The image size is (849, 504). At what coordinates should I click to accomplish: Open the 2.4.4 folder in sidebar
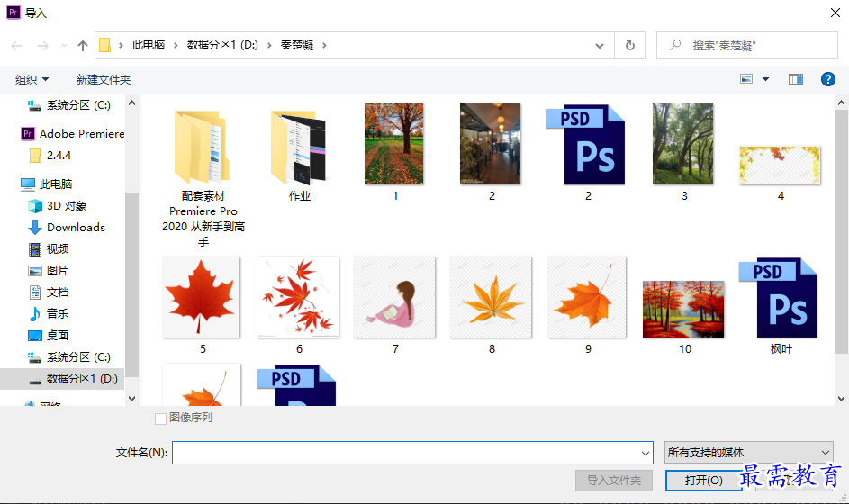coord(50,156)
